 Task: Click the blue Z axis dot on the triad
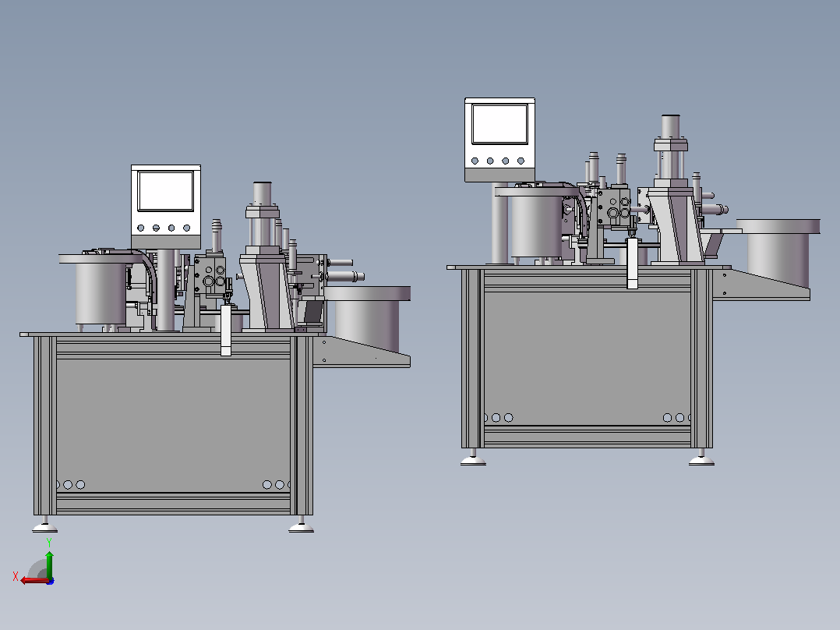pyautogui.click(x=51, y=581)
